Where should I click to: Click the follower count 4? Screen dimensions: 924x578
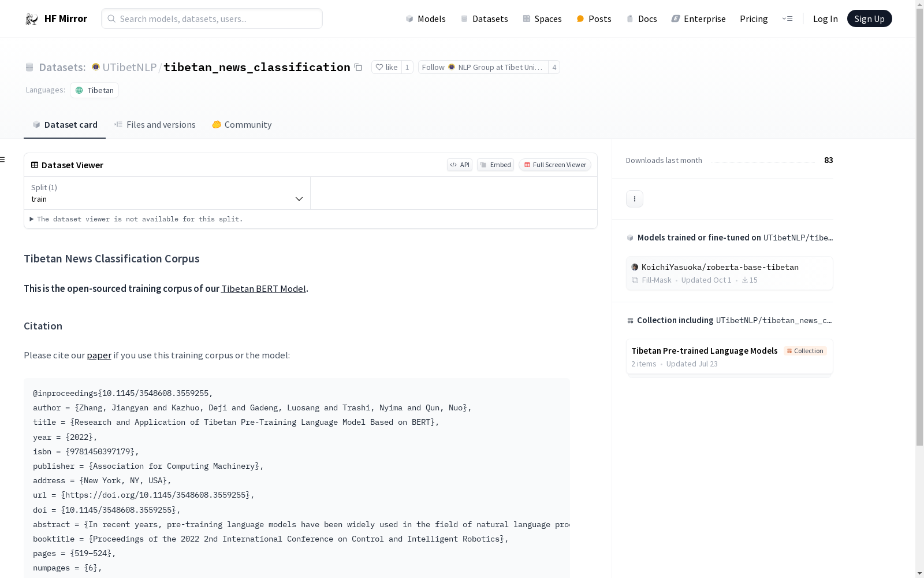(554, 67)
